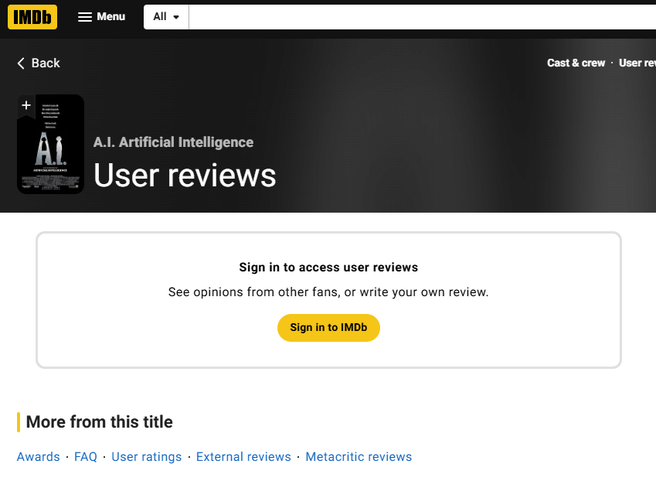Focus the IMDb search input field
The height and width of the screenshot is (481, 656).
[422, 17]
